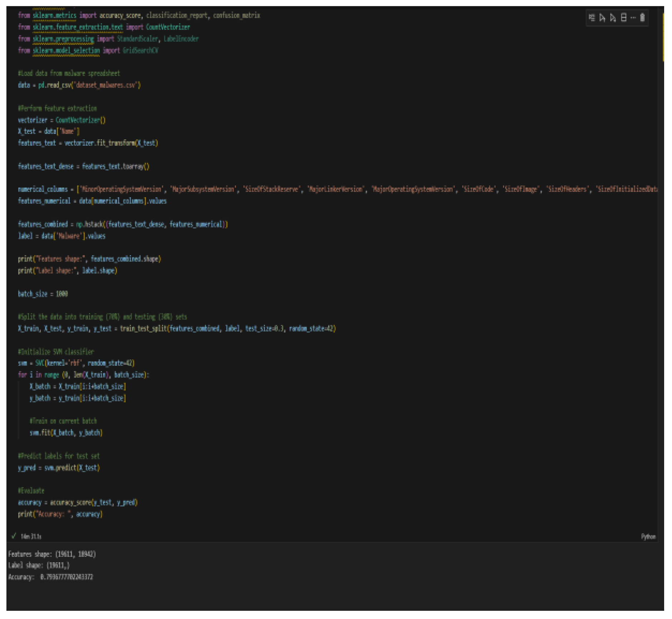Change the cell language mode from Python

[648, 536]
